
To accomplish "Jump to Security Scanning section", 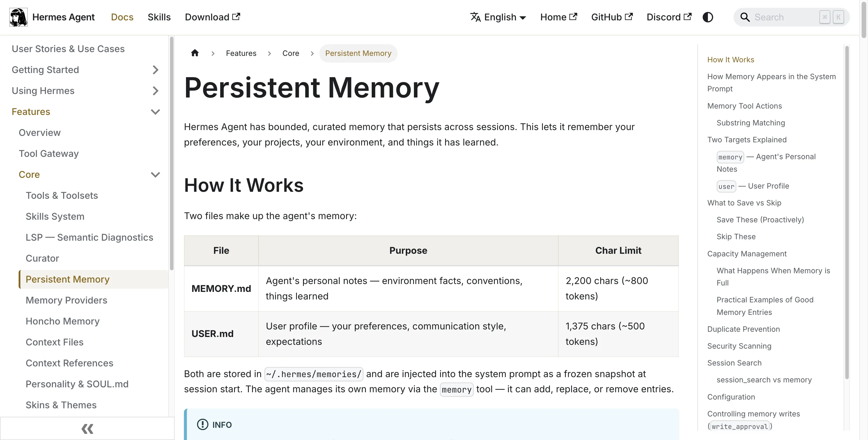I will click(x=739, y=346).
